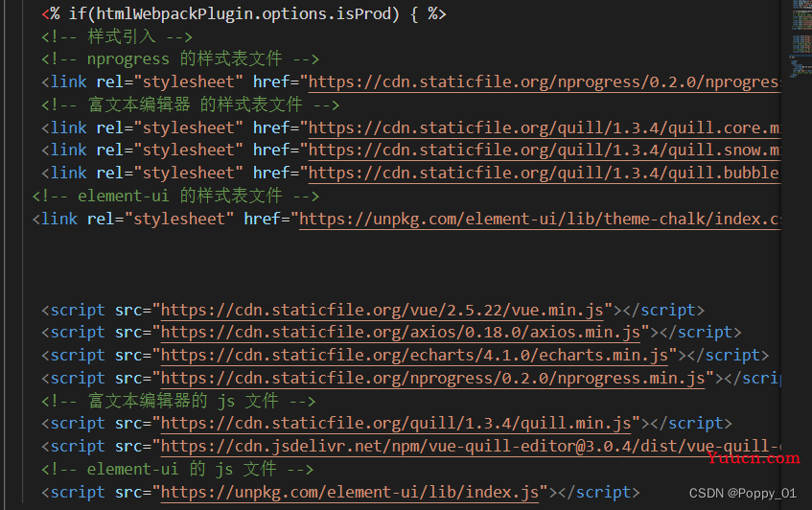Click the 'element-ui 的 js 文件' comment
The width and height of the screenshot is (812, 510).
177,470
